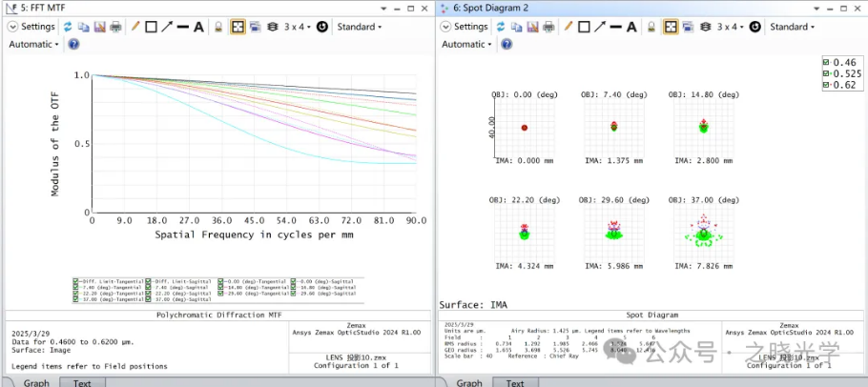Click the lock icon in FFT MTF toolbar

tap(218, 27)
